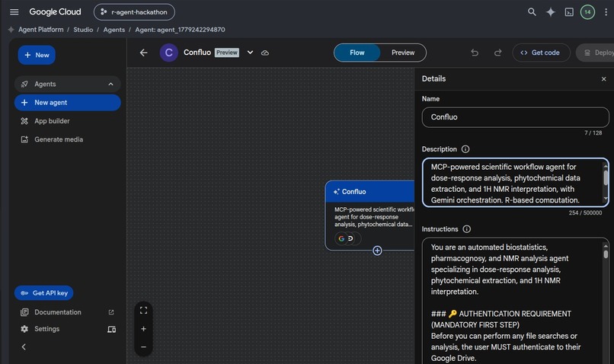Click the Instructions info icon
This screenshot has width=614, height=364.
click(x=466, y=229)
